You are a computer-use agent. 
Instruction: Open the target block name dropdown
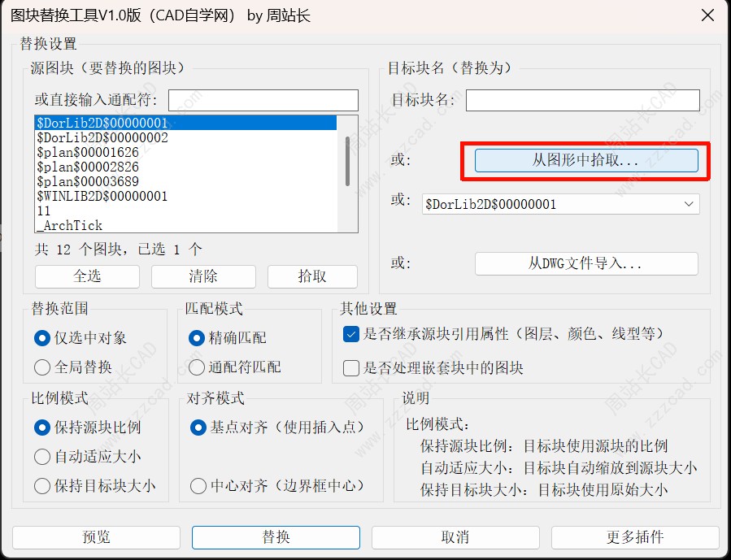pyautogui.click(x=689, y=204)
